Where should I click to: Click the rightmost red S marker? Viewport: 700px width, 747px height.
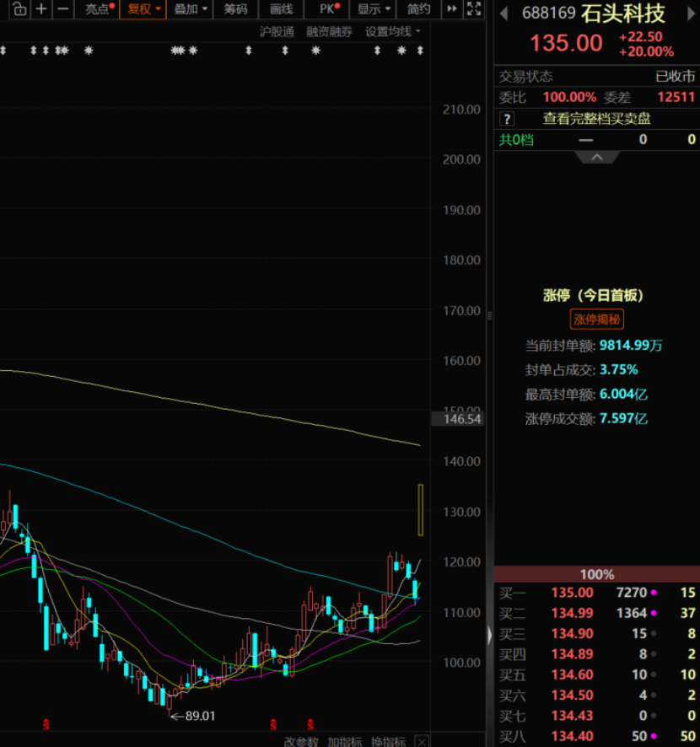(310, 725)
